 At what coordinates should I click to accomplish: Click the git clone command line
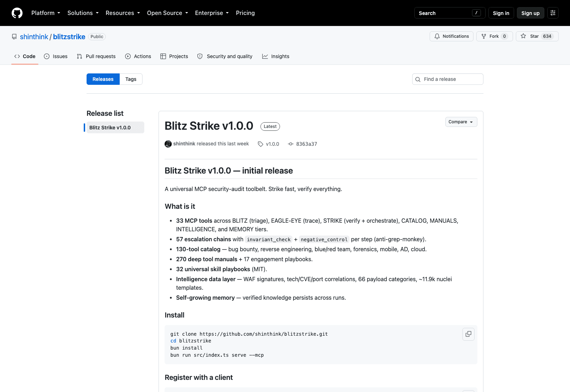click(x=249, y=334)
